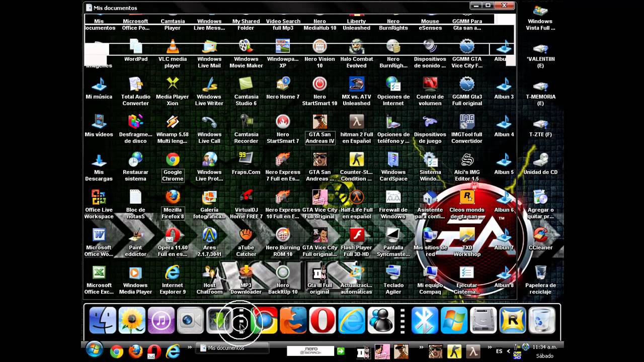Expand quick launch chevron beside Internet Explorer
The width and height of the screenshot is (644, 362).
pos(190,347)
